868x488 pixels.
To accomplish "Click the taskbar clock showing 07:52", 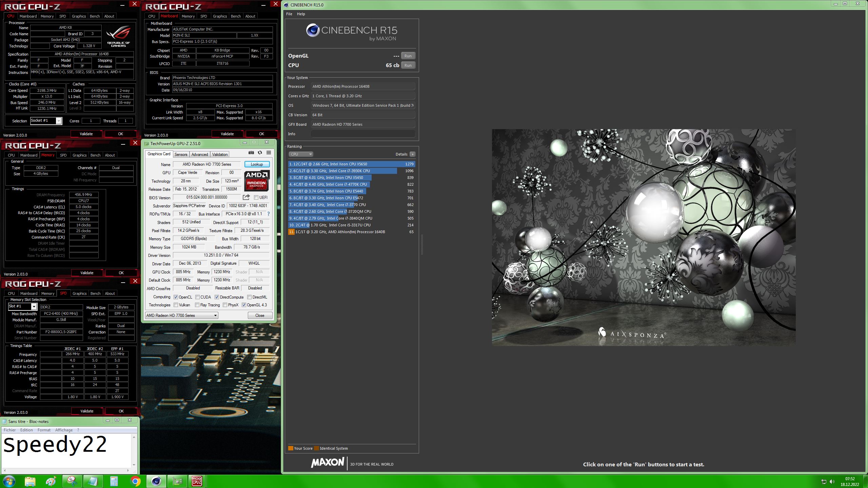I will (x=850, y=479).
